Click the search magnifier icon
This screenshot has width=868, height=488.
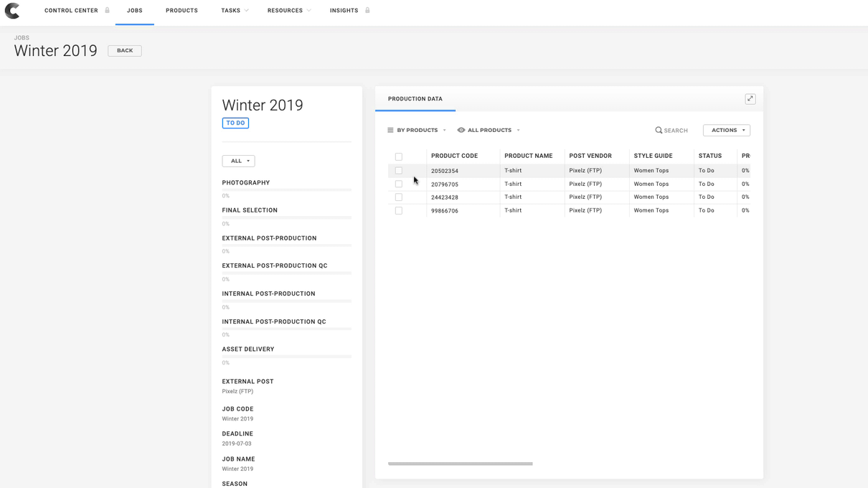659,131
